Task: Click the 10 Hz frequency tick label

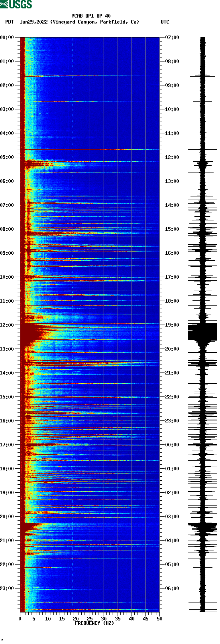Action: click(x=48, y=619)
